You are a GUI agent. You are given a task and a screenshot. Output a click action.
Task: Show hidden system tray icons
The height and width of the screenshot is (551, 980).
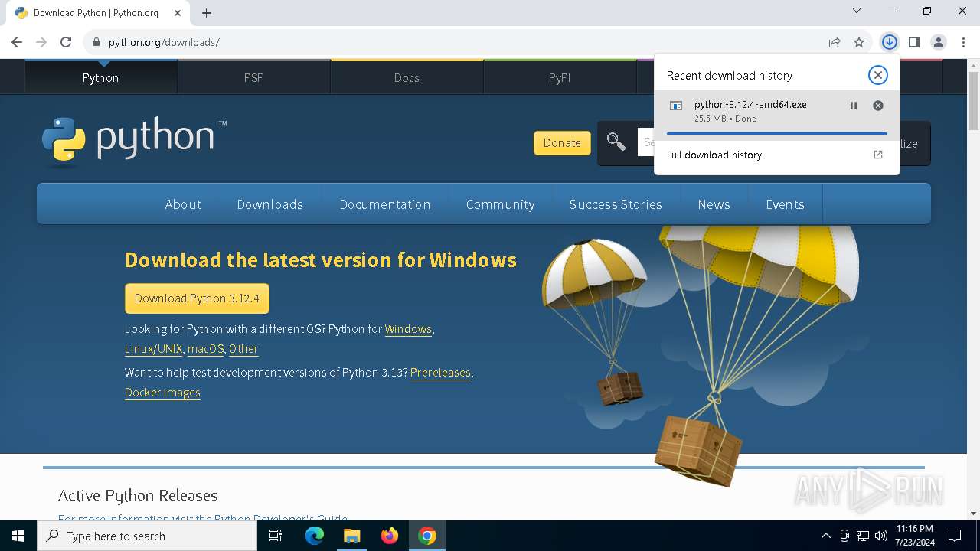[825, 536]
